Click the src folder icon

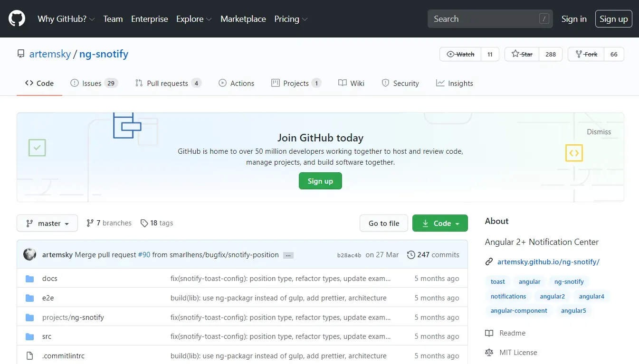pos(30,336)
